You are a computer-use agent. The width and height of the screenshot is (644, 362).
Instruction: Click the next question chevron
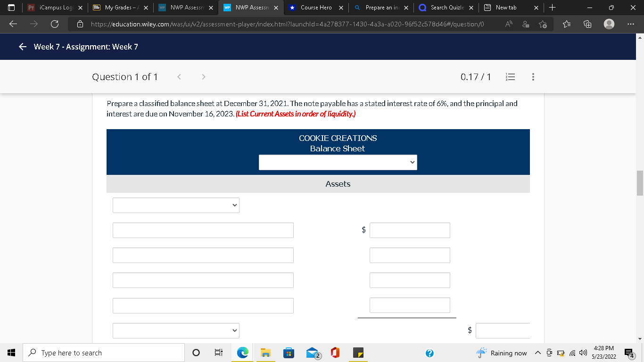203,76
